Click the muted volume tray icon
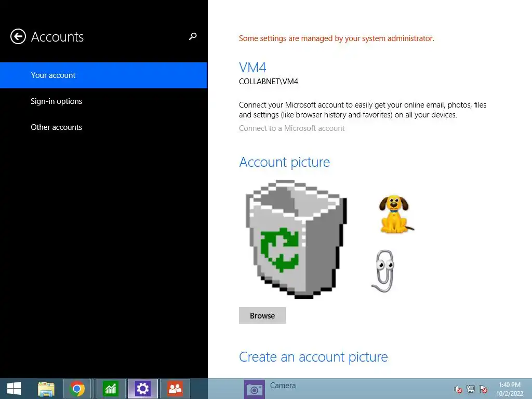This screenshot has width=532, height=399. (458, 389)
